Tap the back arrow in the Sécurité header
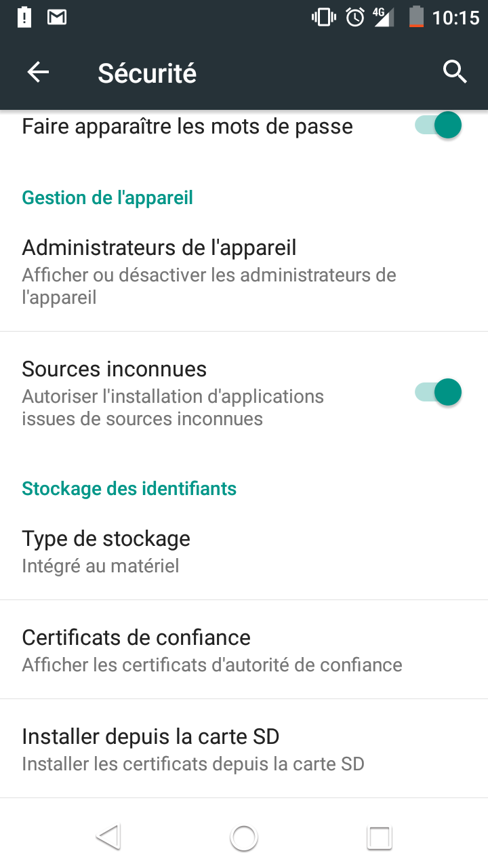The width and height of the screenshot is (488, 868). (39, 72)
